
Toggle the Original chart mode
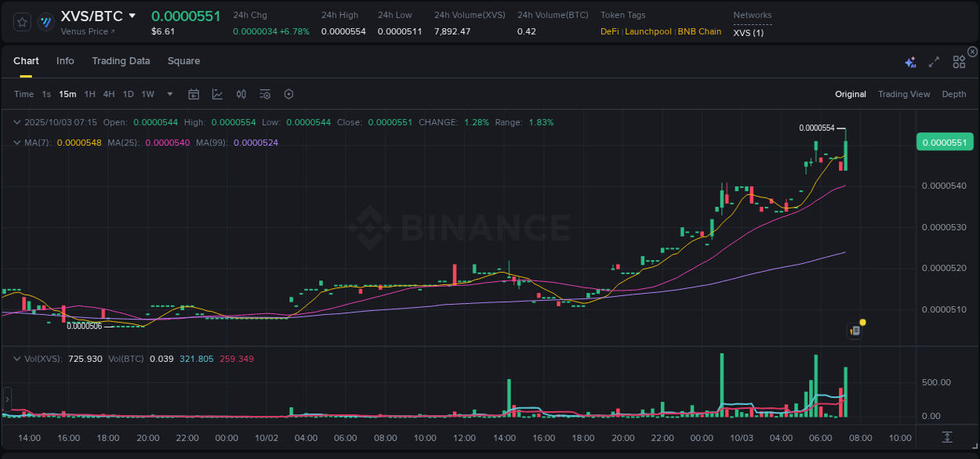tap(850, 94)
